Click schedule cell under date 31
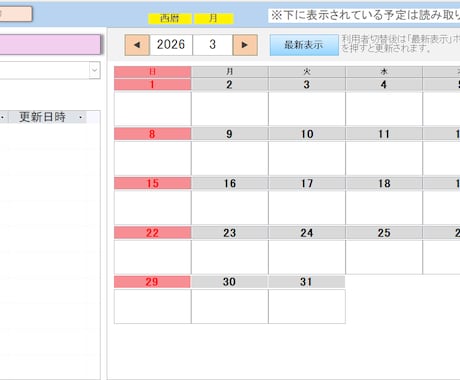460x380 pixels. click(x=307, y=306)
